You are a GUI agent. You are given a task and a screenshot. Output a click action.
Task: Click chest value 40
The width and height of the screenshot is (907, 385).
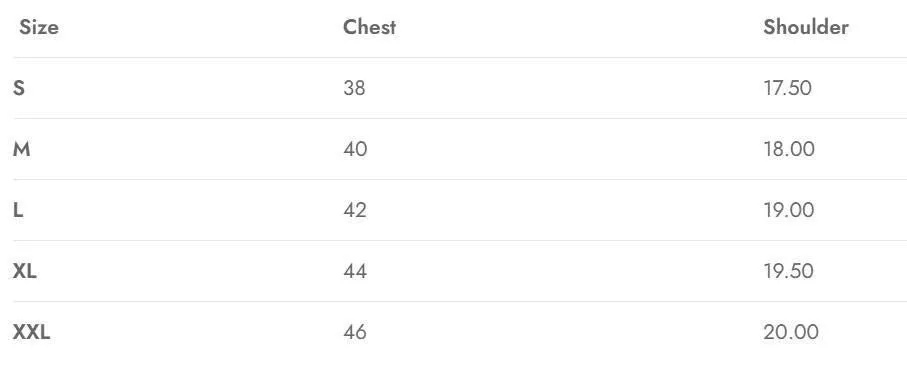pyautogui.click(x=355, y=150)
